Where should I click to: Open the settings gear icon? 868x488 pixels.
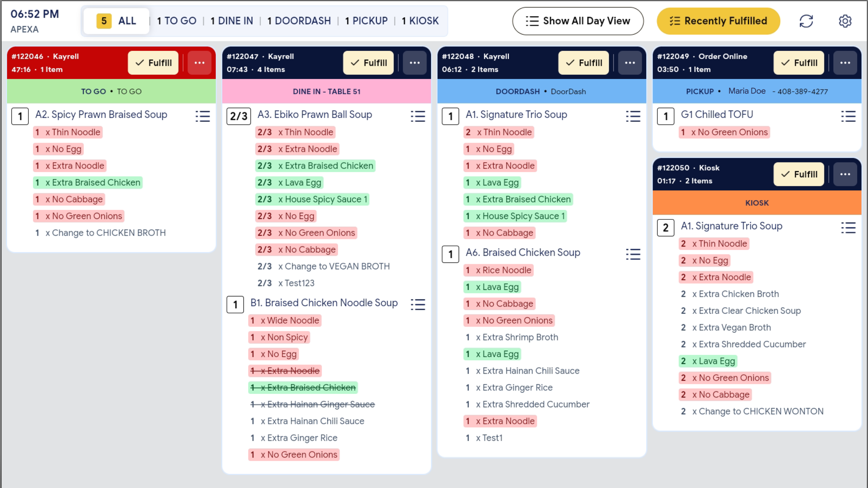(845, 21)
